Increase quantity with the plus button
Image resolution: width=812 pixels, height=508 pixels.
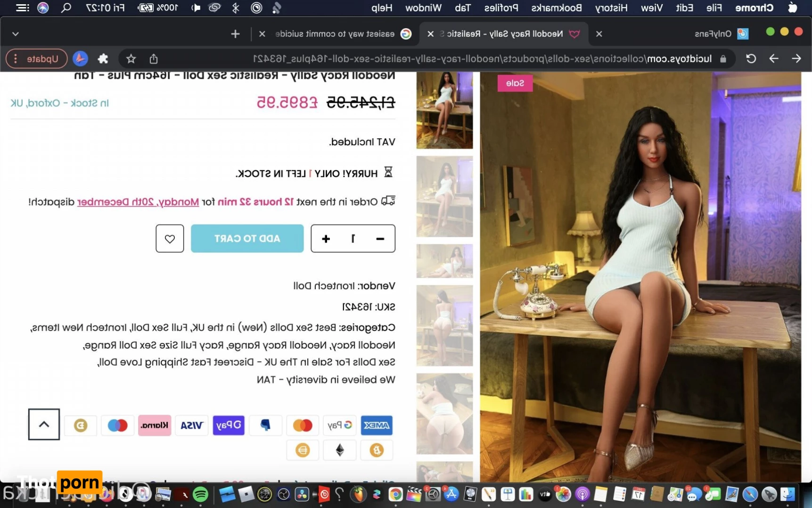click(x=326, y=239)
